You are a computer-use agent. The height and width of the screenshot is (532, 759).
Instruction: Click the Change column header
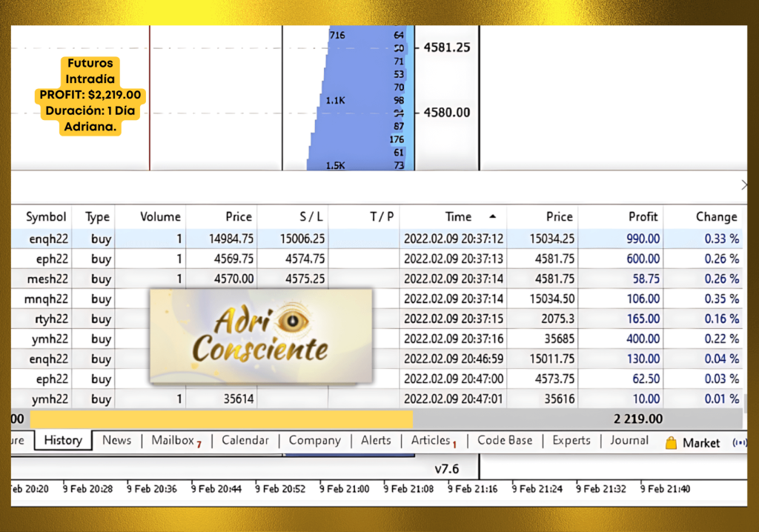click(x=716, y=217)
